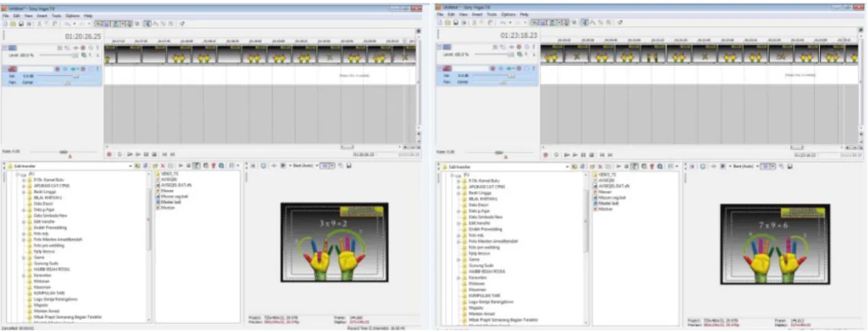Open Options menu in left Vegas window
The height and width of the screenshot is (332, 868).
click(x=73, y=16)
